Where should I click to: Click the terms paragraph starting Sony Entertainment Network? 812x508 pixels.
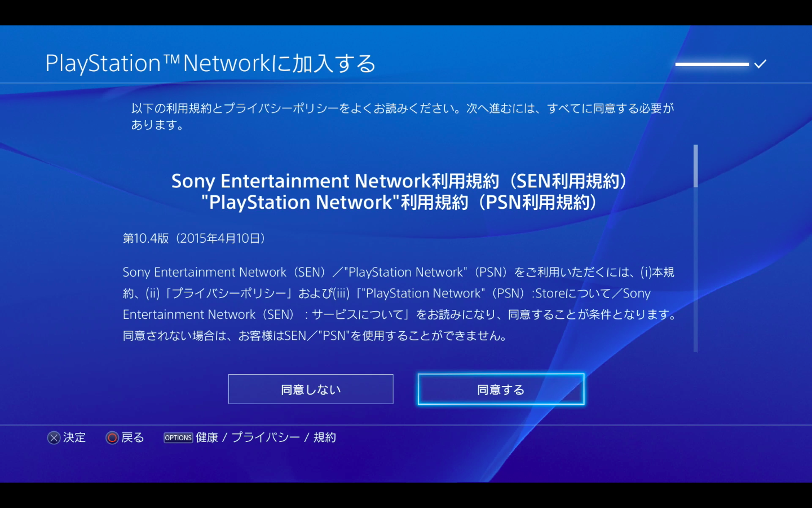[x=399, y=304]
